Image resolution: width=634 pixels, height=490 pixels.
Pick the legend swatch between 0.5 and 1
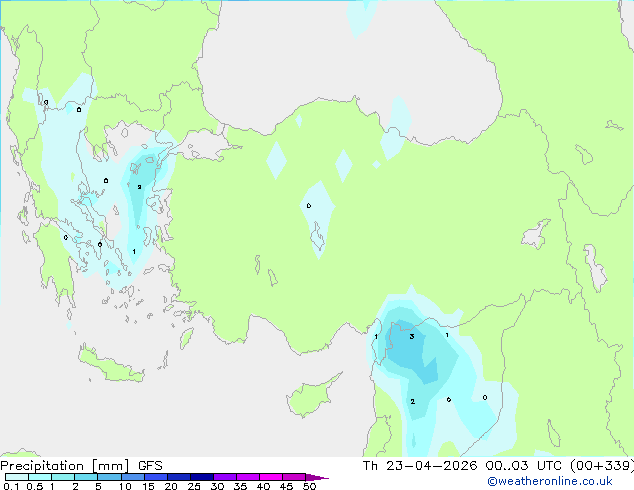tap(40, 477)
